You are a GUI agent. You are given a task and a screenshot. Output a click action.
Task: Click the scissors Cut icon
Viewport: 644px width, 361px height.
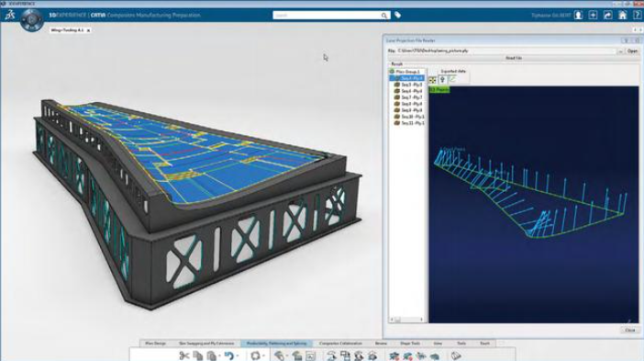tap(184, 355)
